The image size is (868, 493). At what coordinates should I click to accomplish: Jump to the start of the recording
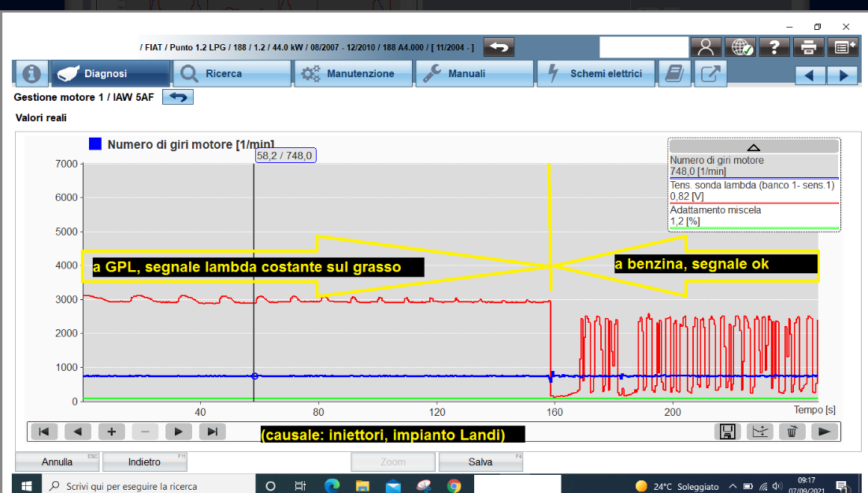tap(44, 431)
